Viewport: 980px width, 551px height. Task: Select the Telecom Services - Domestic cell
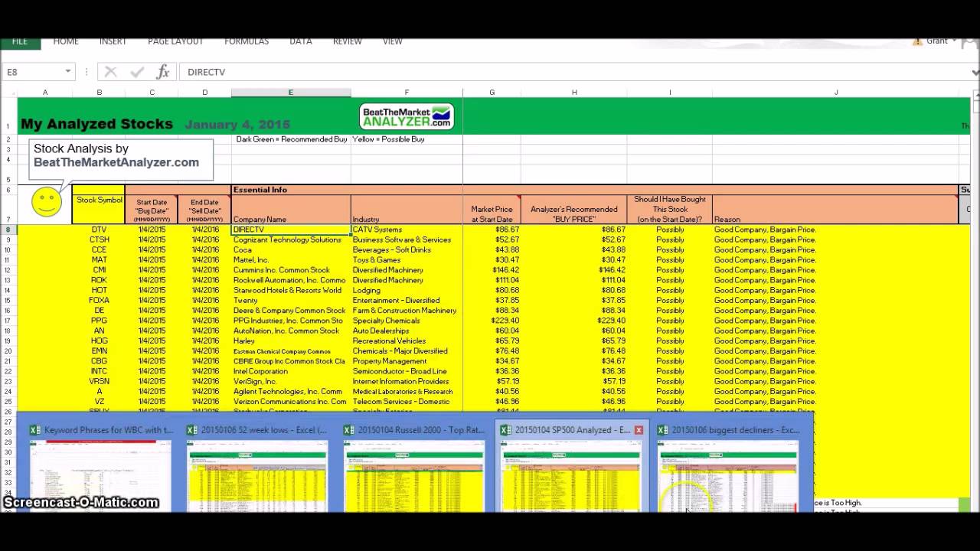click(x=407, y=401)
